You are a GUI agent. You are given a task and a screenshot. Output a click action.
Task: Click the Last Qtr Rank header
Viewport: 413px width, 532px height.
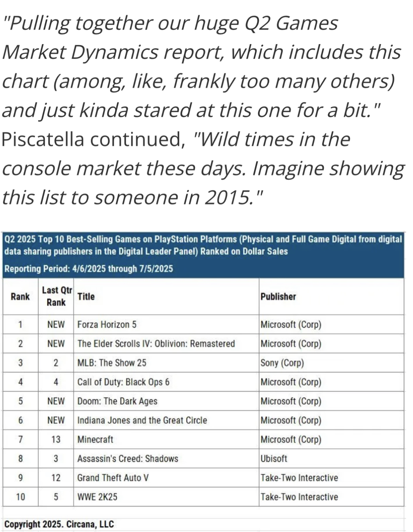click(x=56, y=296)
